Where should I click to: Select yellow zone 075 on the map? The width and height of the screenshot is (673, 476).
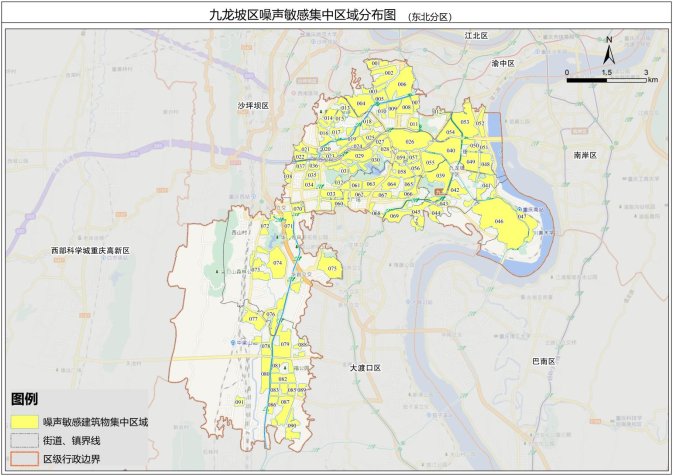tap(331, 268)
